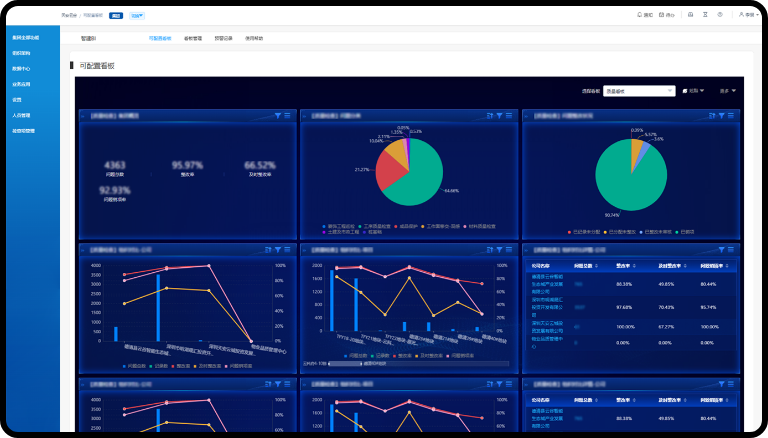Click the dark blue badge button beside breadcrumb
Image resolution: width=768 pixels, height=438 pixels.
116,16
